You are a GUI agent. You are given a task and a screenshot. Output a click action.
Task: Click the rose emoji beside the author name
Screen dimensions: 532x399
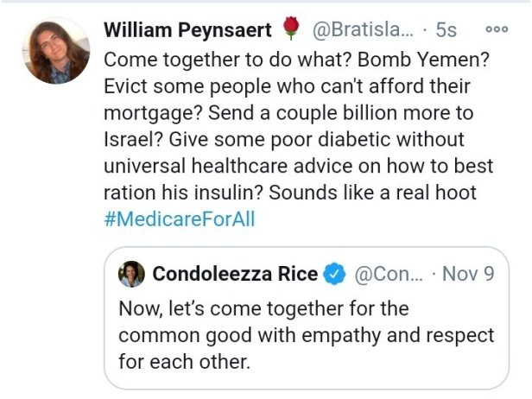(x=289, y=29)
